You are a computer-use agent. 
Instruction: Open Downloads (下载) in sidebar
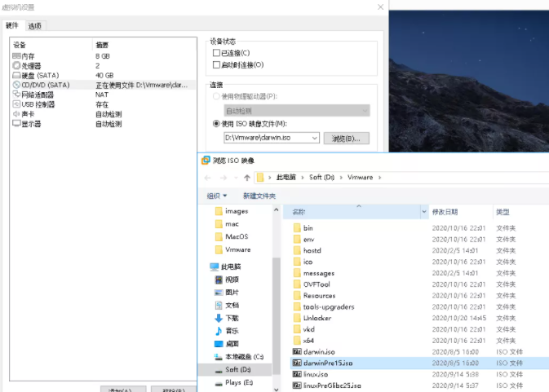tap(227, 318)
